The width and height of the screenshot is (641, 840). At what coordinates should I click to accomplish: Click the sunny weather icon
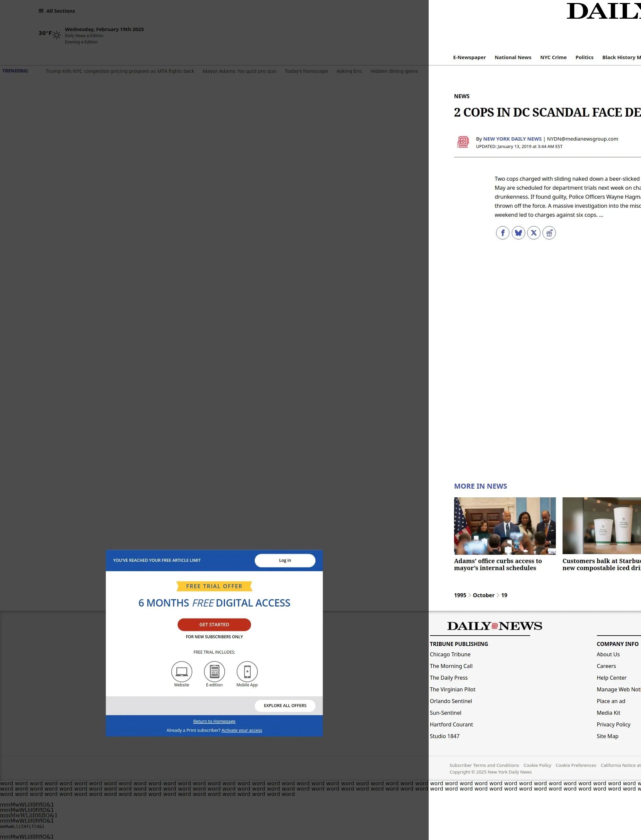click(x=56, y=35)
